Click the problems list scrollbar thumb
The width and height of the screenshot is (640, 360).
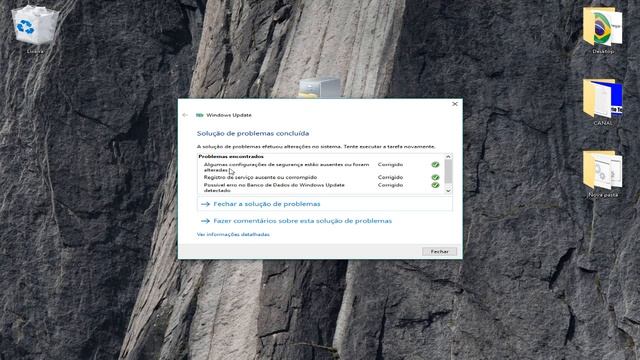[448, 171]
